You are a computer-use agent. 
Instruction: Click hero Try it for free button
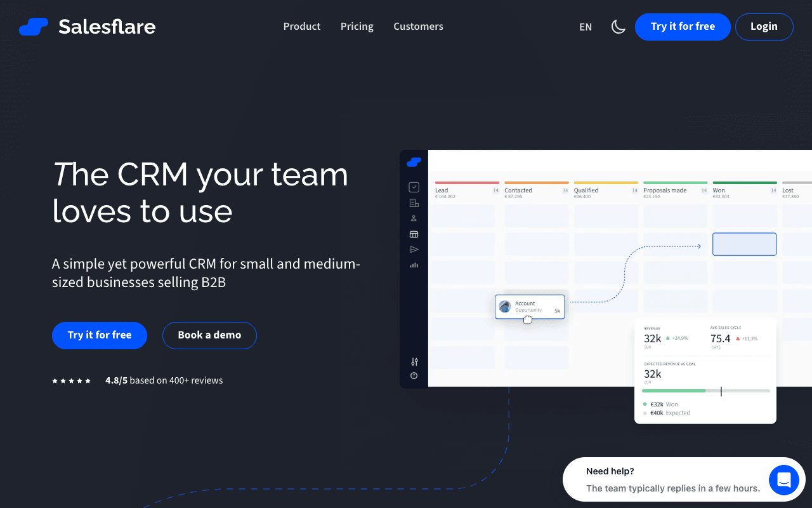click(x=100, y=335)
